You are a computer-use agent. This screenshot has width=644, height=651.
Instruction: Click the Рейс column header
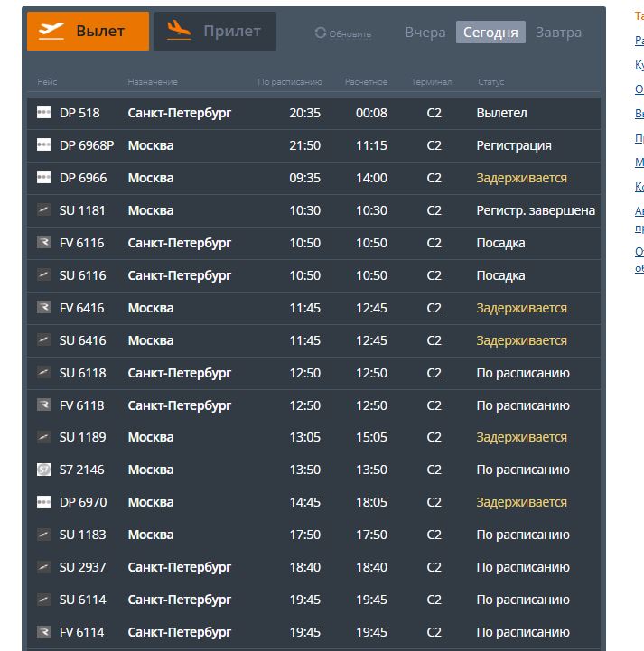click(x=47, y=82)
